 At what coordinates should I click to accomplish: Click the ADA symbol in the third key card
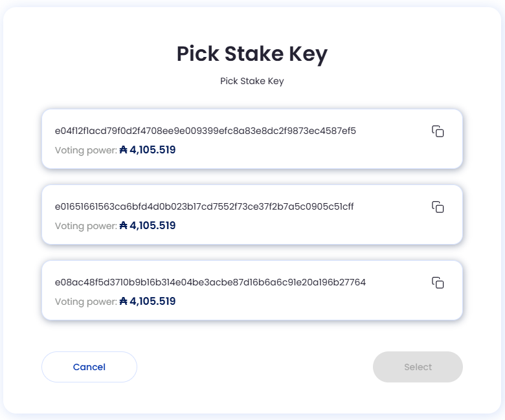pyautogui.click(x=124, y=301)
